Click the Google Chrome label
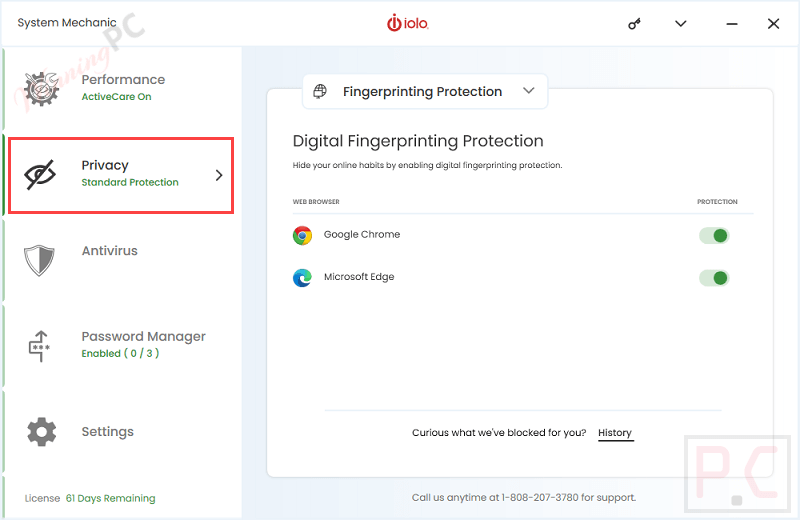The image size is (800, 520). coord(362,234)
